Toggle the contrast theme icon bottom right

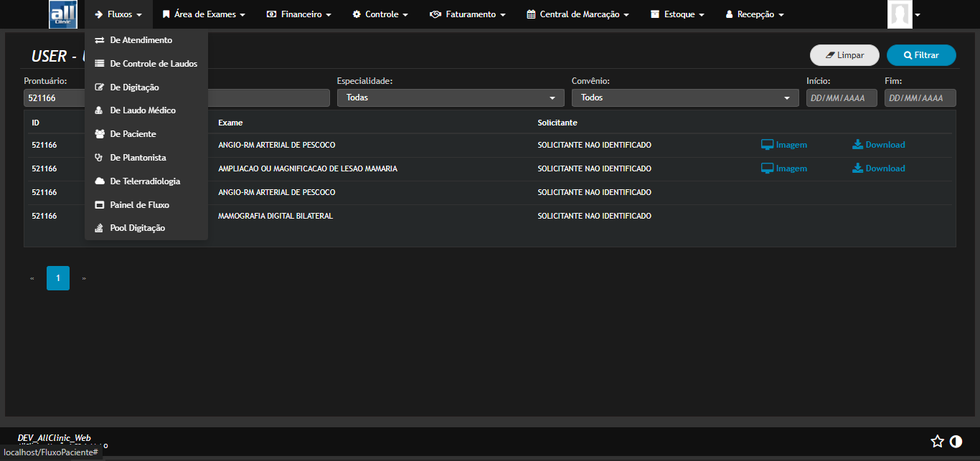tap(957, 442)
